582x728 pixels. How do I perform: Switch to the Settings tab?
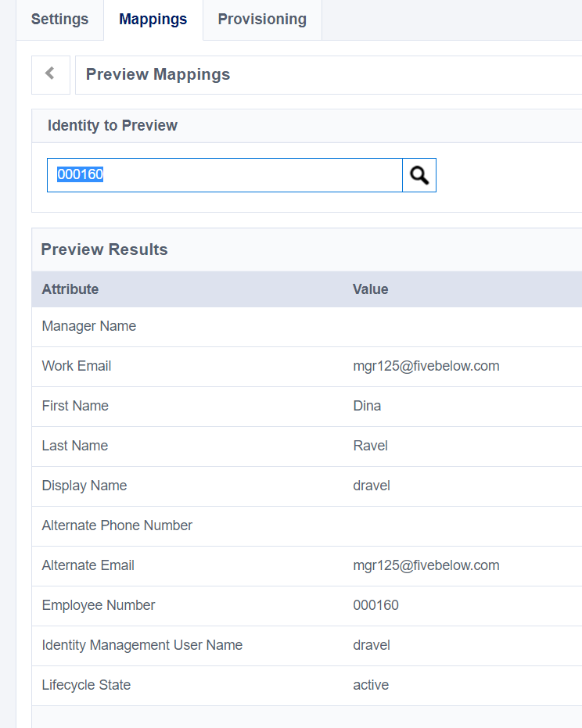(59, 20)
